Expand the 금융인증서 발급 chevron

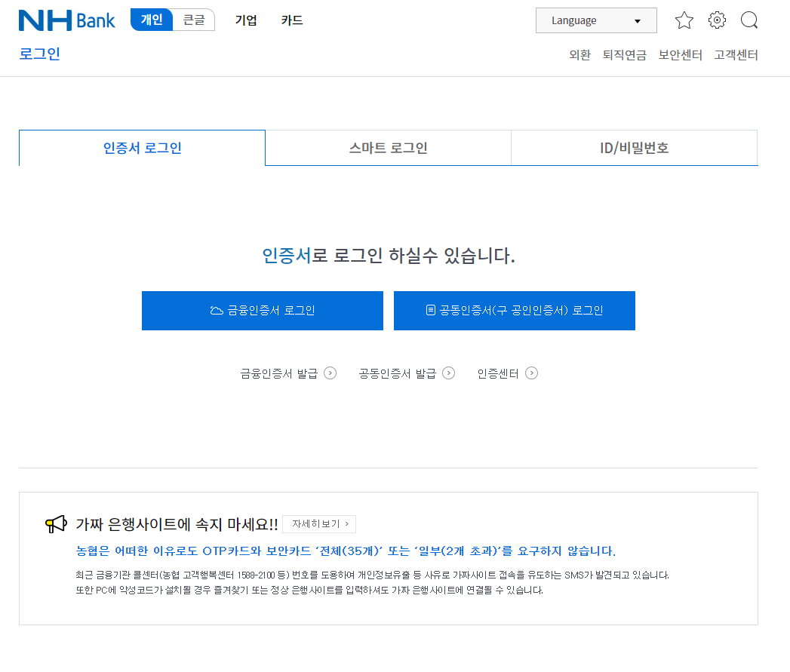click(329, 373)
